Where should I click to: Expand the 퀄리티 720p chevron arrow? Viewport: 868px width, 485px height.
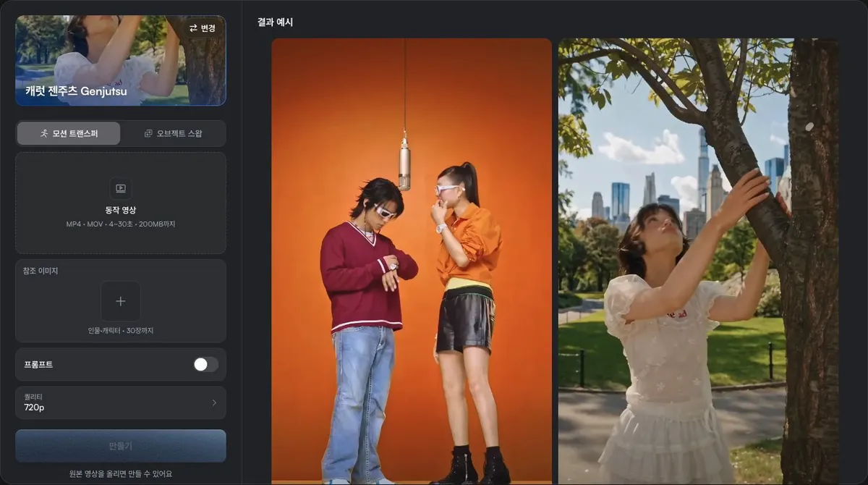coord(214,402)
